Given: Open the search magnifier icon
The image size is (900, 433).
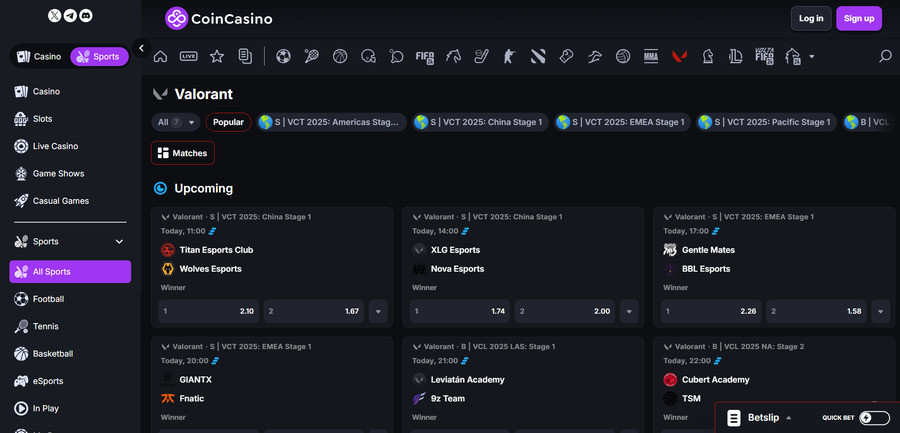Looking at the screenshot, I should [x=885, y=56].
